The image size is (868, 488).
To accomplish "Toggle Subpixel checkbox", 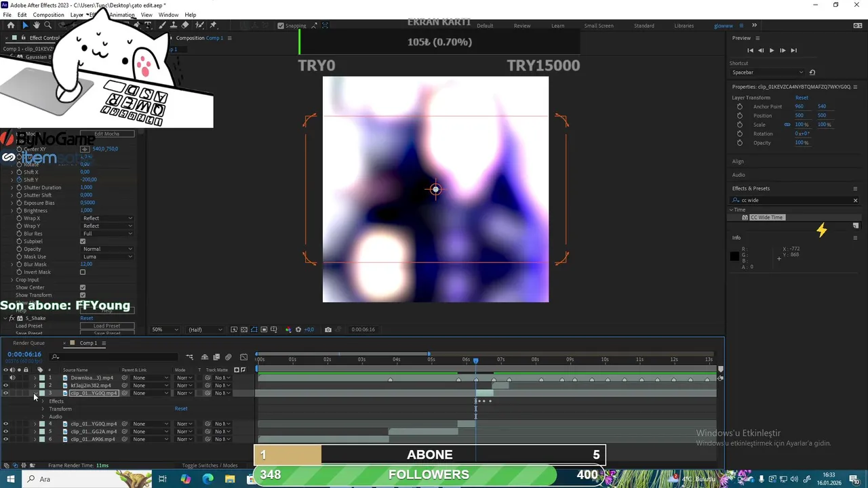I will [83, 241].
